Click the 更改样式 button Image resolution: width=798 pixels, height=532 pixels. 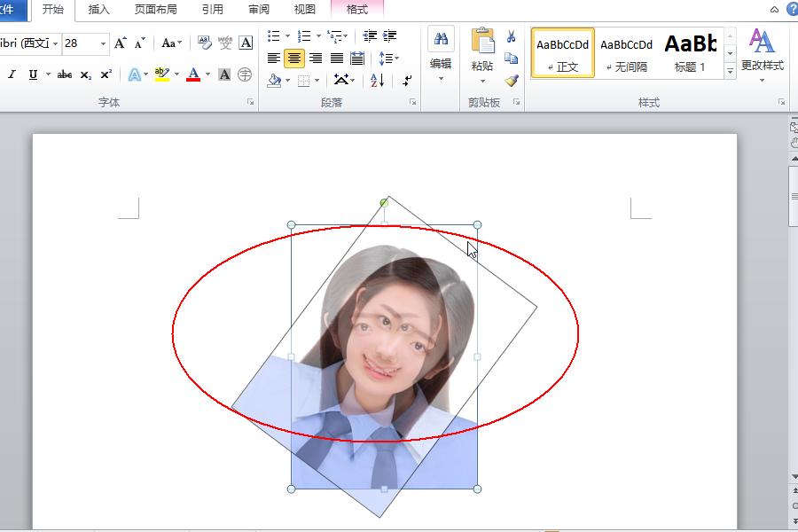[762, 53]
